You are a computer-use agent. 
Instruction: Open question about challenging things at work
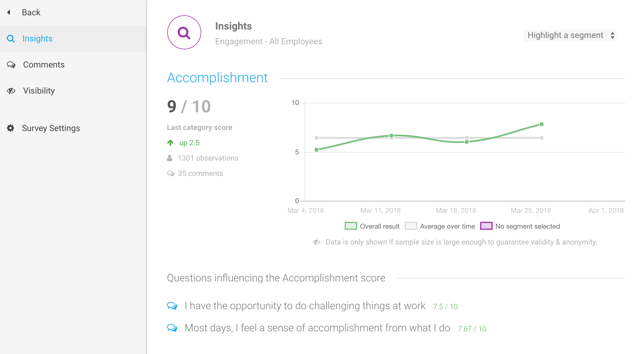pos(305,306)
